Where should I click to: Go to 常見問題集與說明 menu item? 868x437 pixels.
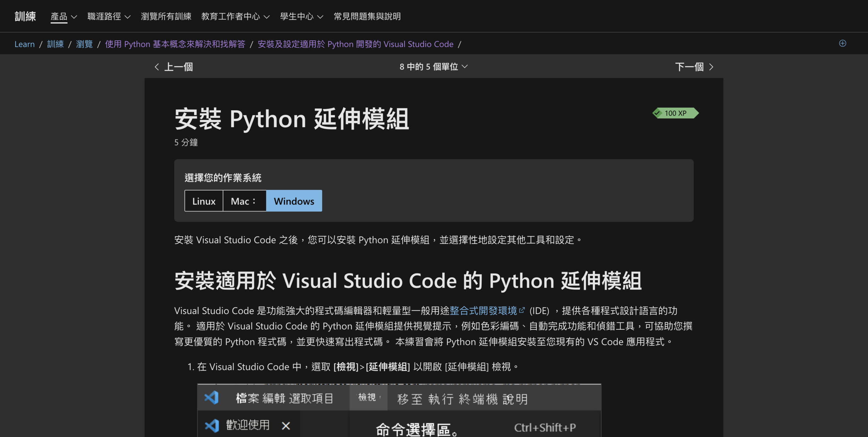click(x=367, y=16)
